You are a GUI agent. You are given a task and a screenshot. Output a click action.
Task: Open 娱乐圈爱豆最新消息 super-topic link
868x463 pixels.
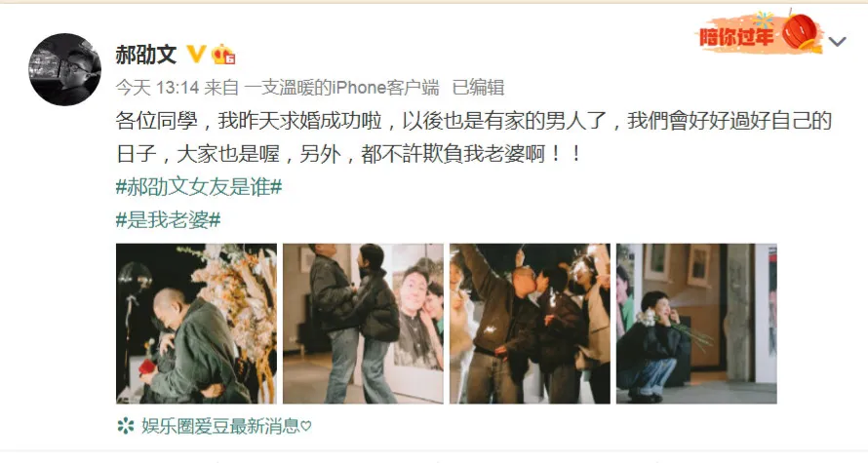coord(220,426)
